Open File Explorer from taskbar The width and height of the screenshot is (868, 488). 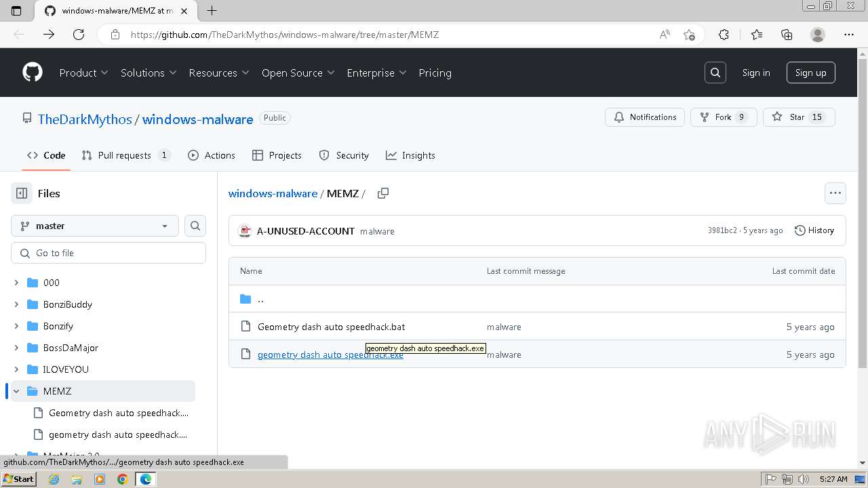click(x=77, y=479)
